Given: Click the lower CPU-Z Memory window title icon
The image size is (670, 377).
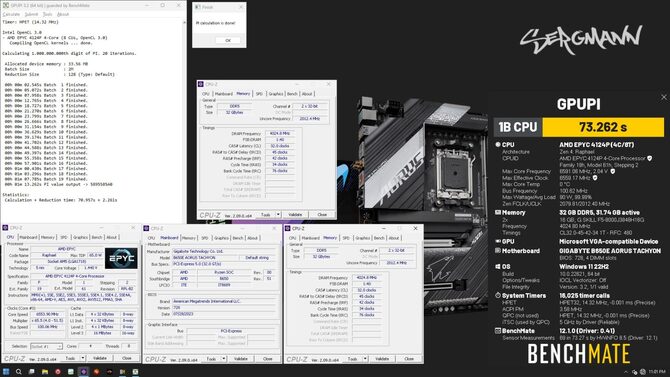Looking at the screenshot, I should (x=288, y=228).
